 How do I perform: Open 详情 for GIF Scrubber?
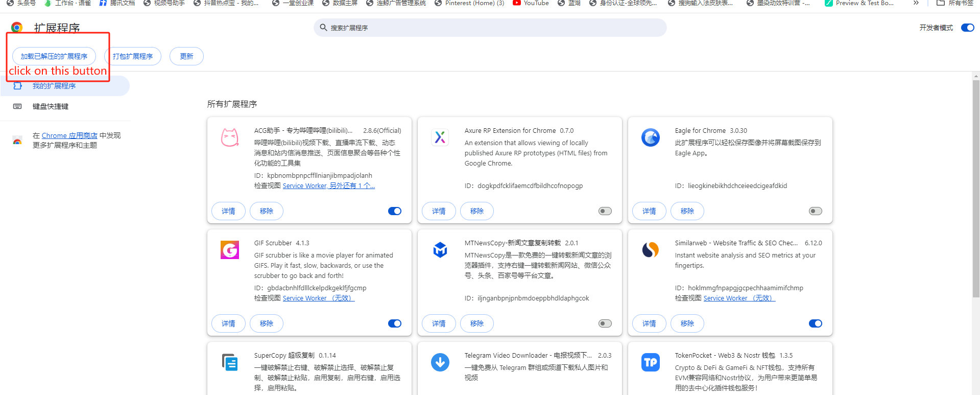click(229, 323)
